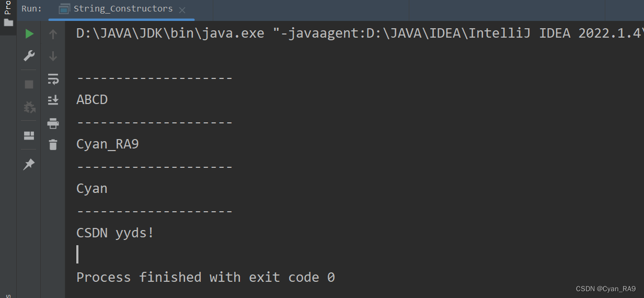
Task: Toggle Scroll to End of console
Action: tap(53, 100)
